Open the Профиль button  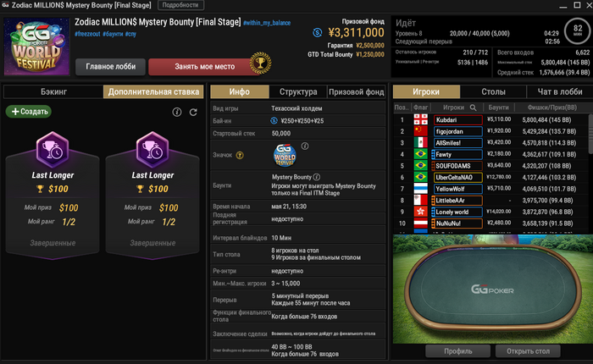coord(458,351)
